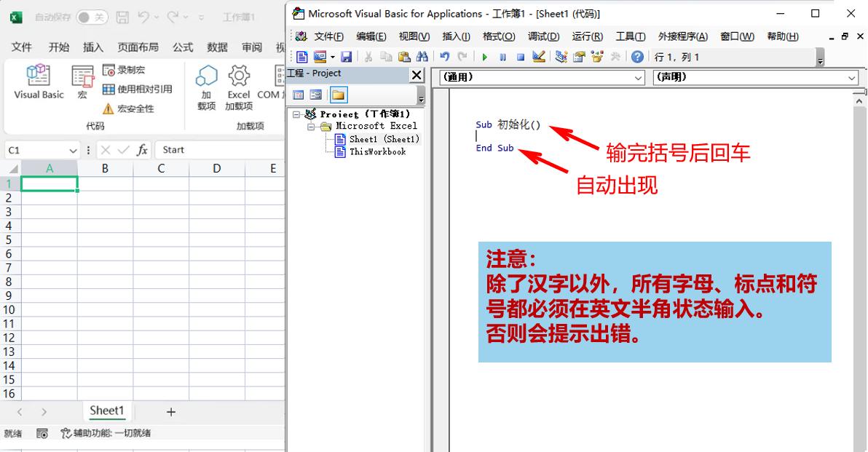This screenshot has height=452, width=868.
Task: Collapse the Microsoft Excel tree folder
Action: point(311,127)
